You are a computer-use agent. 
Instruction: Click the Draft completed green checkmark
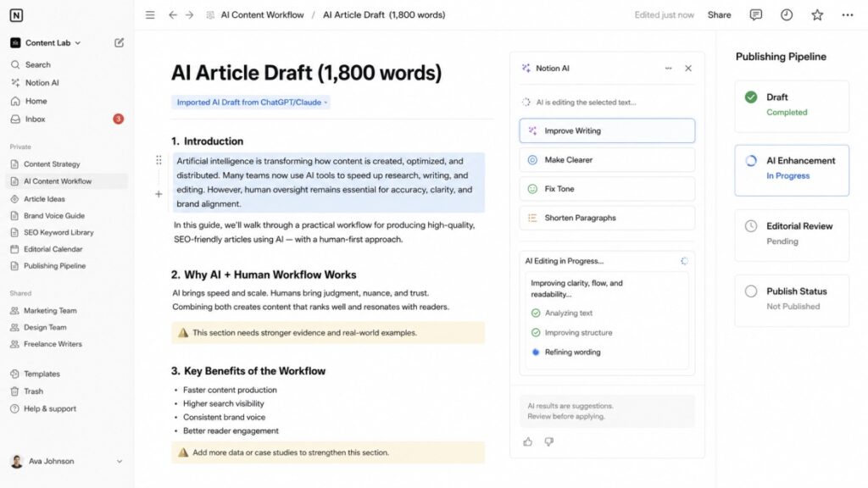[751, 97]
